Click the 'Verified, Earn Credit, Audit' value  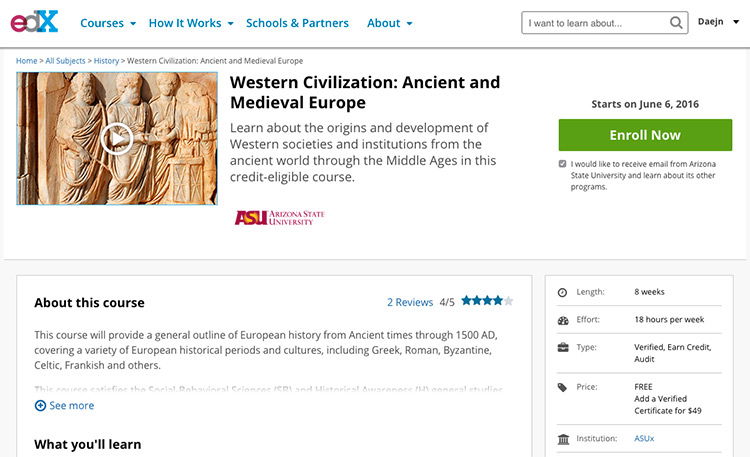673,353
